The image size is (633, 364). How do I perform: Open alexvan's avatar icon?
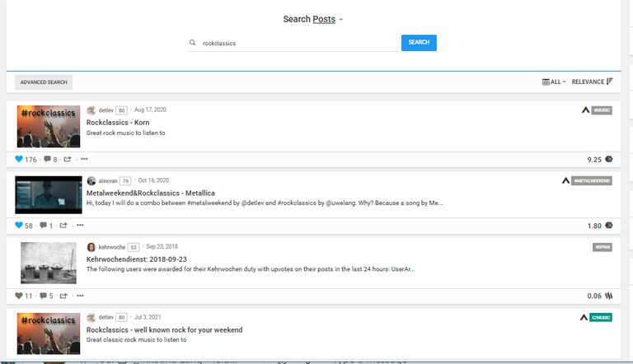click(x=91, y=181)
